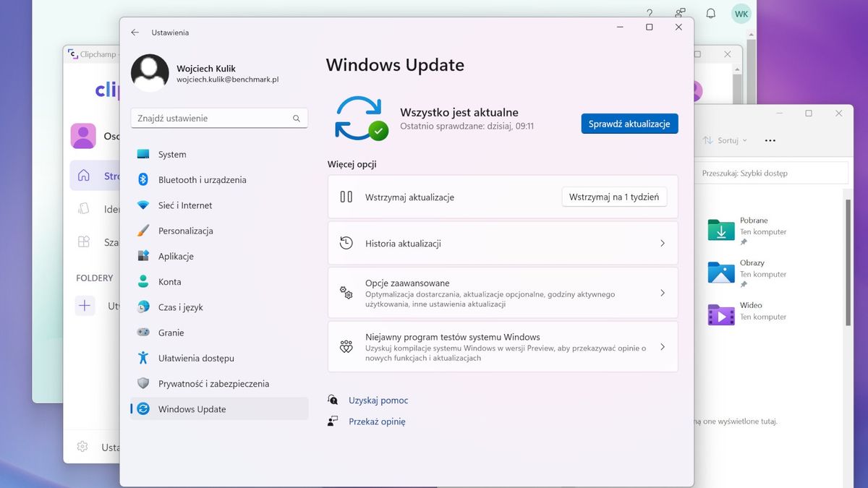
Task: Click the Granie gamepad icon
Action: [143, 333]
